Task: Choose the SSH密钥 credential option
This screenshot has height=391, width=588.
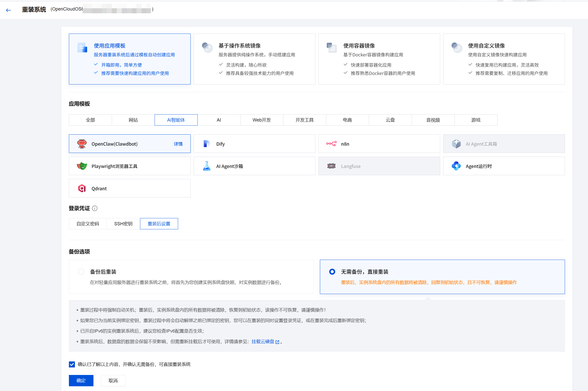Action: pyautogui.click(x=123, y=224)
